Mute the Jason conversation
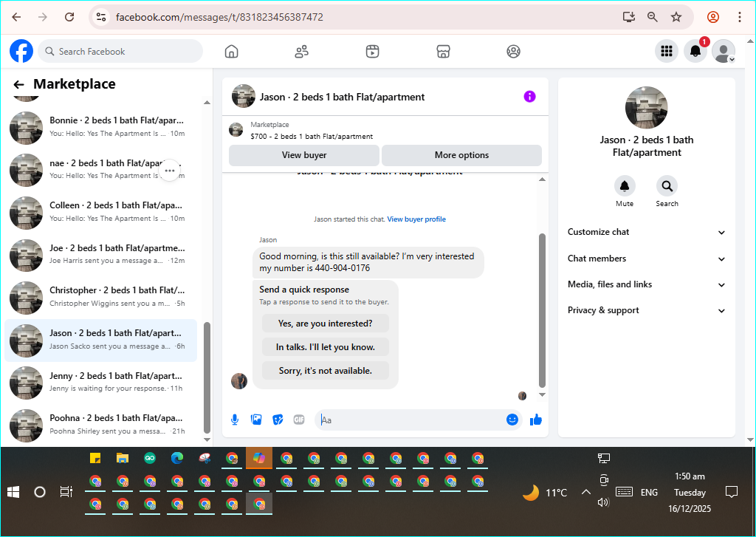The width and height of the screenshot is (756, 537). coord(625,185)
